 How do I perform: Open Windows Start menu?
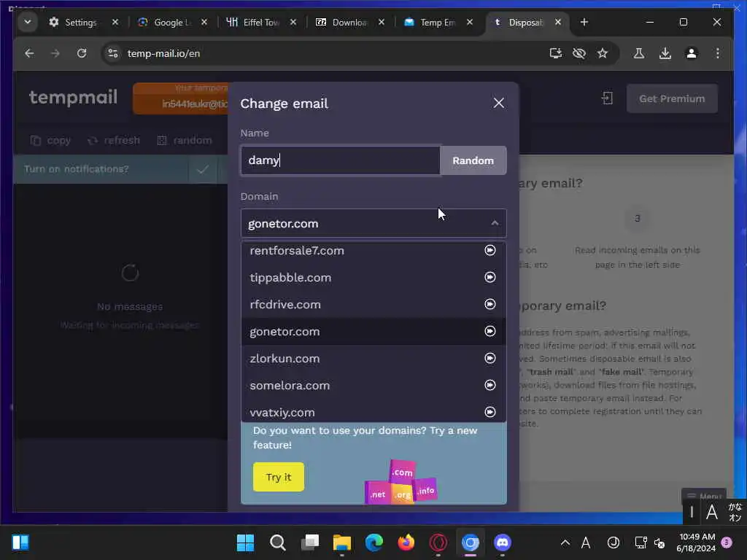[245, 542]
